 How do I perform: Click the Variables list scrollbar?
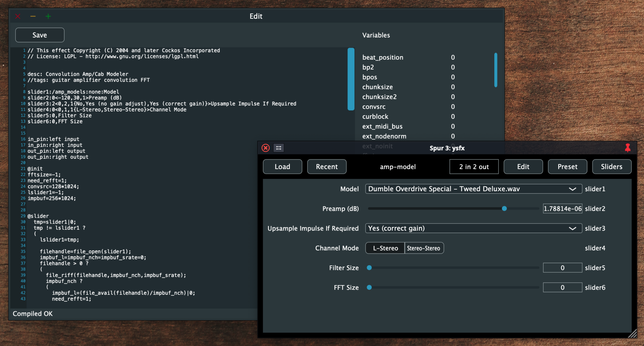(496, 70)
